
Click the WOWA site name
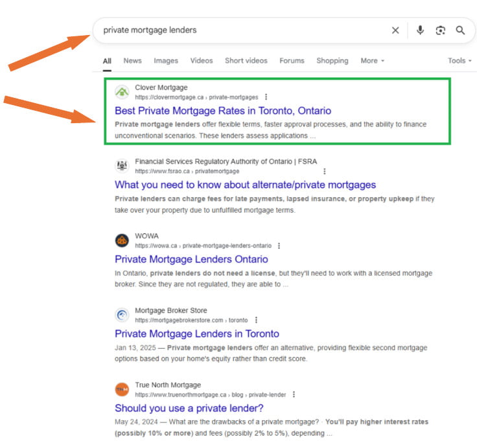point(146,236)
